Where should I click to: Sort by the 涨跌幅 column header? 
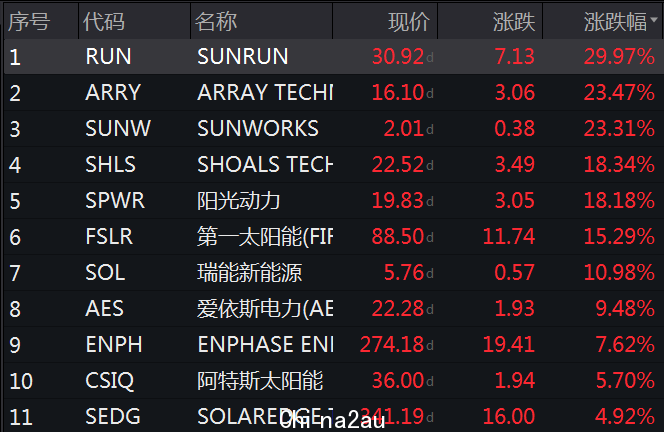click(x=615, y=22)
